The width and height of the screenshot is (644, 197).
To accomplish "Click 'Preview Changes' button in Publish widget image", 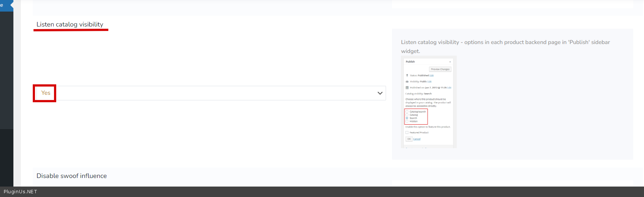I will coord(440,69).
